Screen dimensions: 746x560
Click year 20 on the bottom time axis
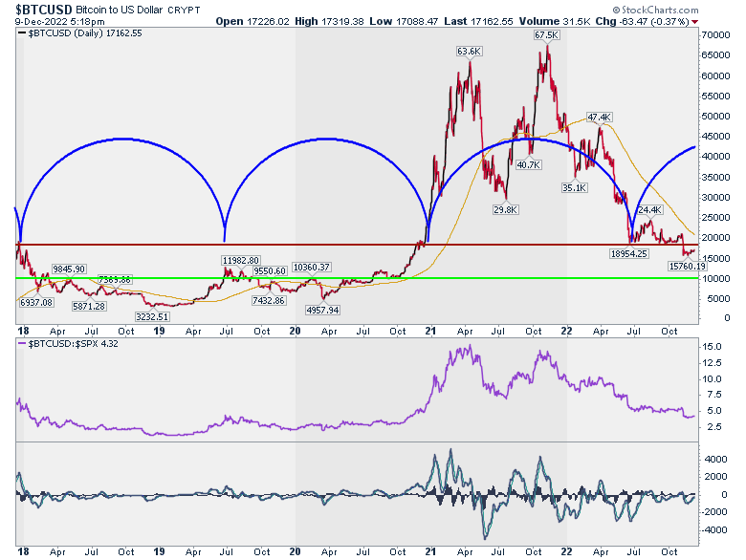(295, 551)
